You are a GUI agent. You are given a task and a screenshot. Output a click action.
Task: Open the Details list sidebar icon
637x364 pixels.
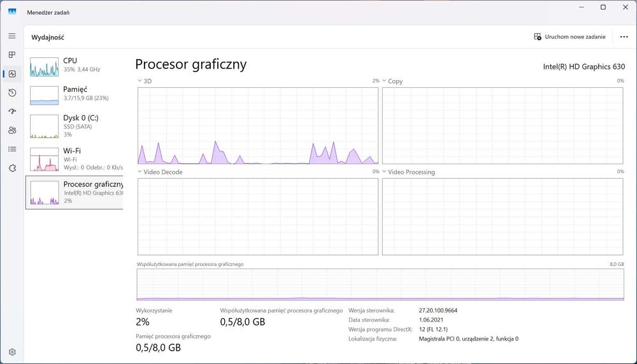[12, 149]
